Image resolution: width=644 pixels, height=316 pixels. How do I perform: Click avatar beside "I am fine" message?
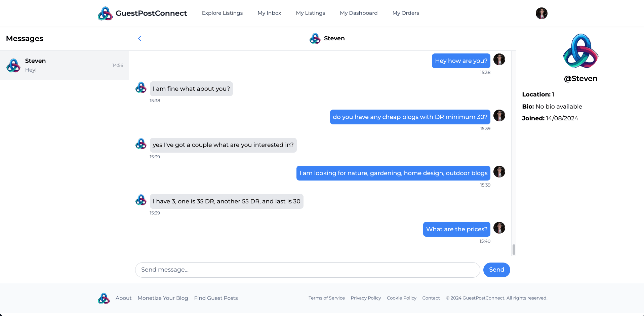pyautogui.click(x=141, y=88)
